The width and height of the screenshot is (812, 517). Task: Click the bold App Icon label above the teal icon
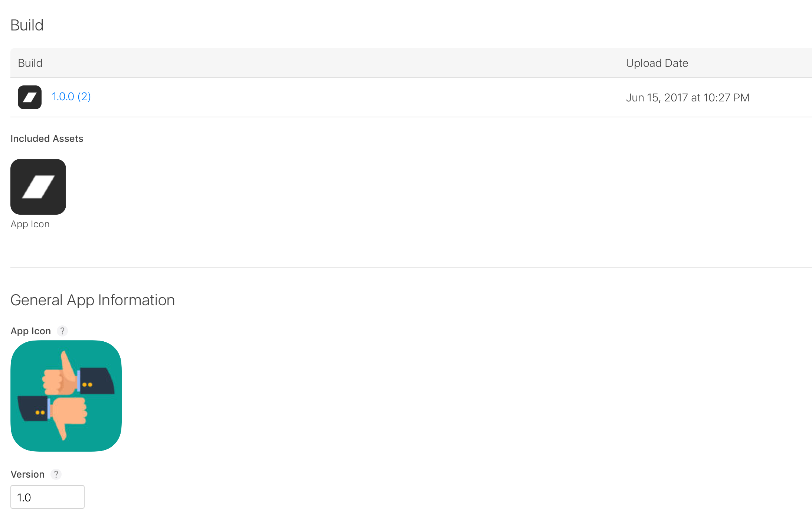pyautogui.click(x=31, y=331)
